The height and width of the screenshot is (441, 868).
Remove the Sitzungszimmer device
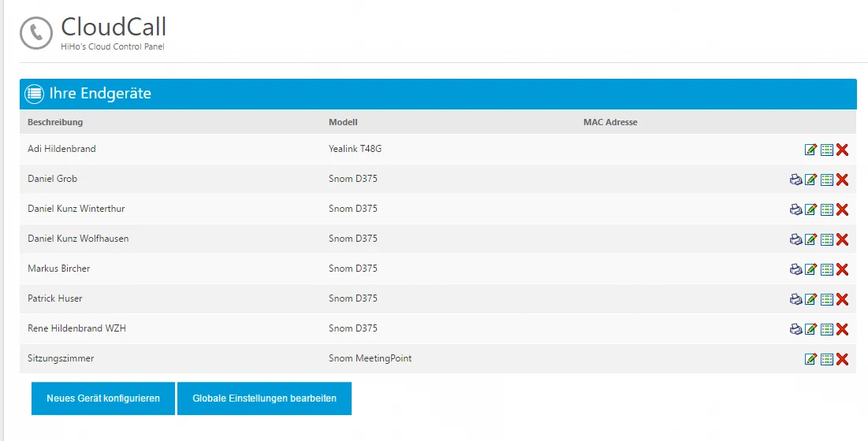[842, 359]
